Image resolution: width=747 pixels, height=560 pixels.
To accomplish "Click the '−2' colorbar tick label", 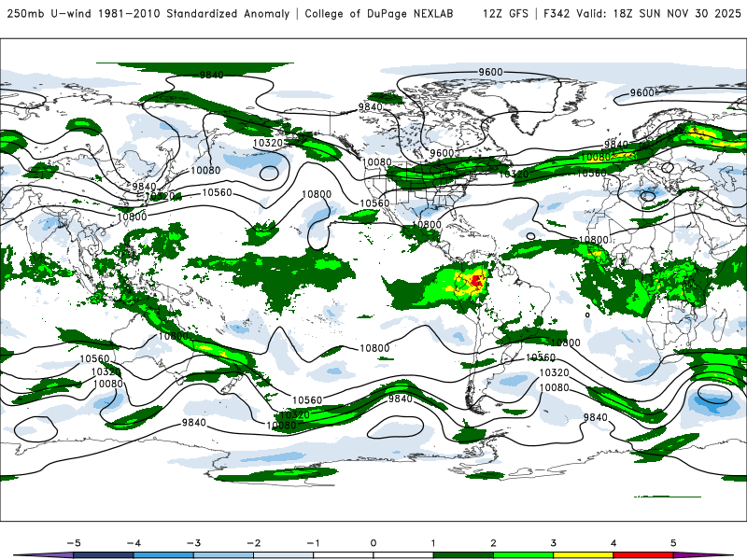I will tap(253, 543).
